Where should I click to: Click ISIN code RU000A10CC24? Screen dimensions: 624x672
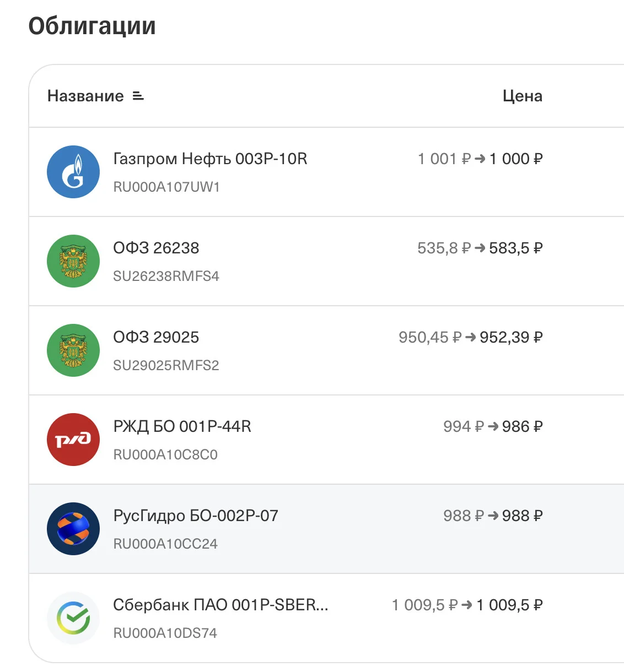tap(165, 544)
